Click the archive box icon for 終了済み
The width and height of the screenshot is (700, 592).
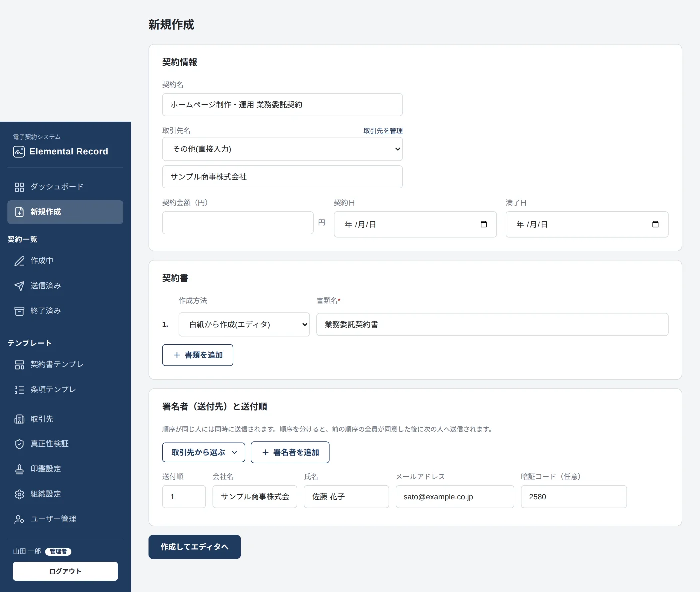click(x=19, y=311)
